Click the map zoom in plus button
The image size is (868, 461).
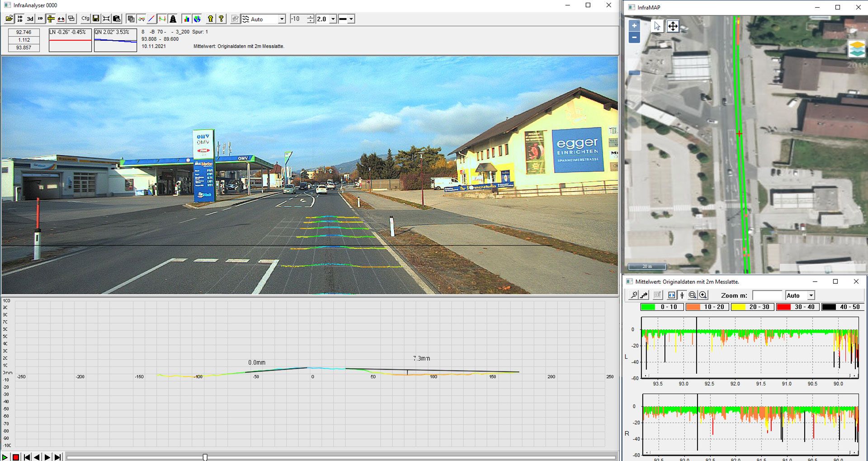click(x=634, y=26)
